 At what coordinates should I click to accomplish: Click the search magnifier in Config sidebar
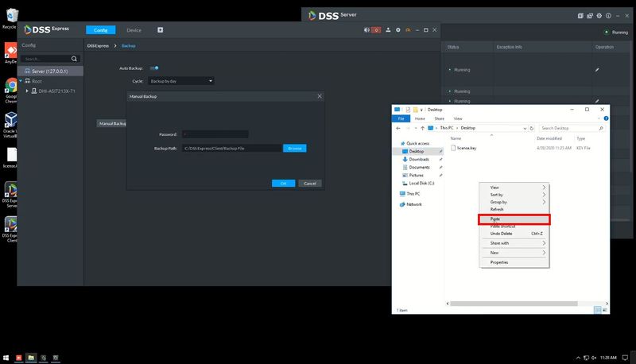[x=74, y=59]
